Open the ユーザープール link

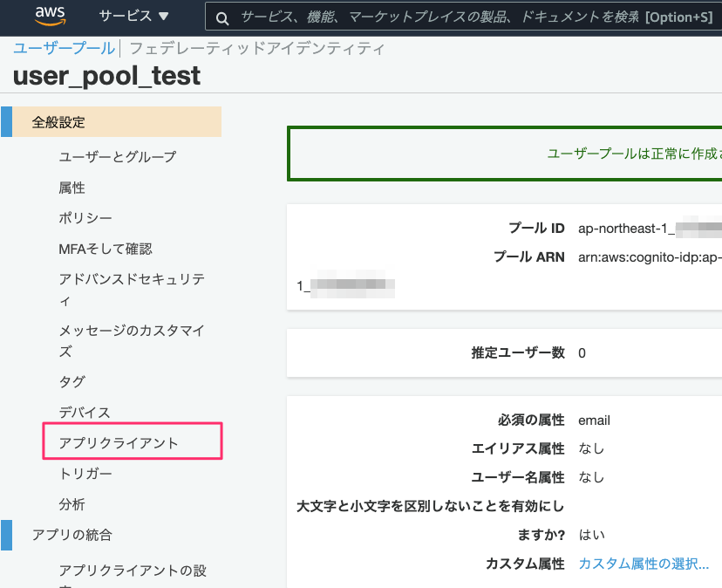64,48
